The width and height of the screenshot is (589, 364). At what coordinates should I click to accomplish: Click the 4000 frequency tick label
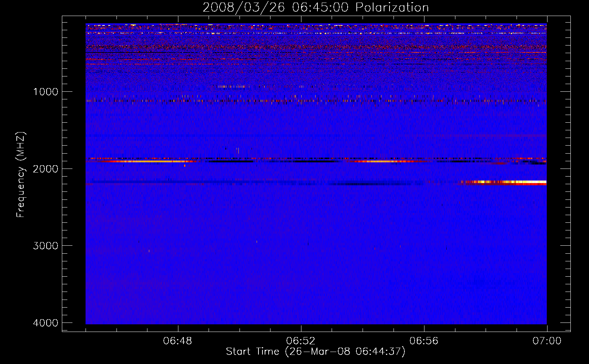(46, 323)
